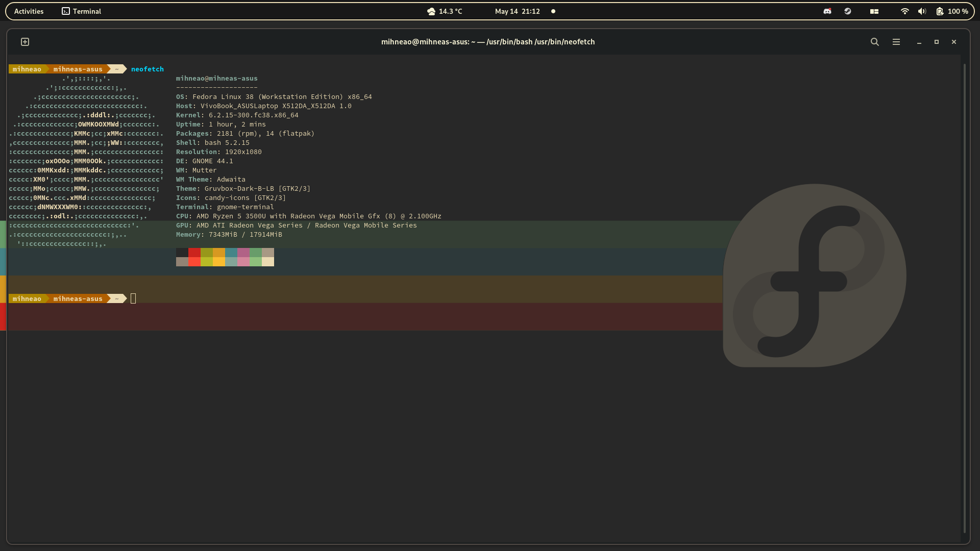
Task: Open a new terminal tab
Action: (x=25, y=42)
